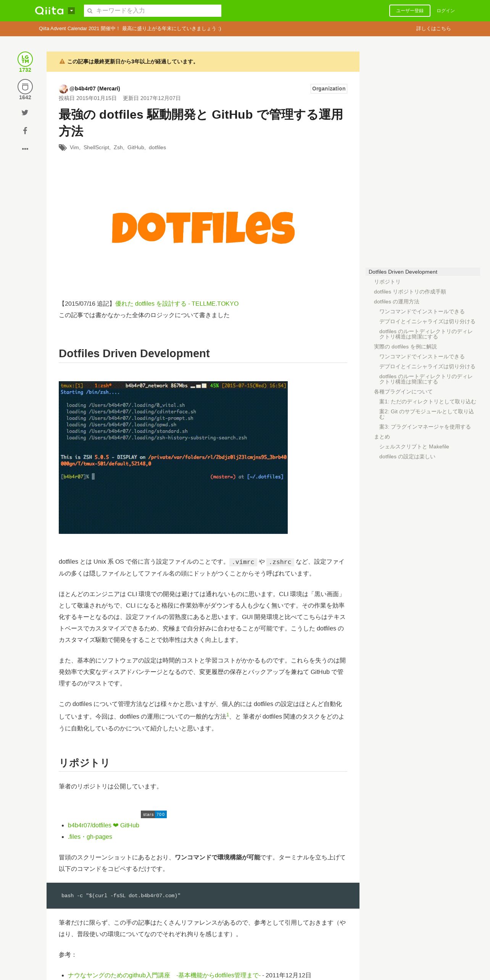Click the stars 700 badge
Screen dimensions: 490x980
[154, 814]
